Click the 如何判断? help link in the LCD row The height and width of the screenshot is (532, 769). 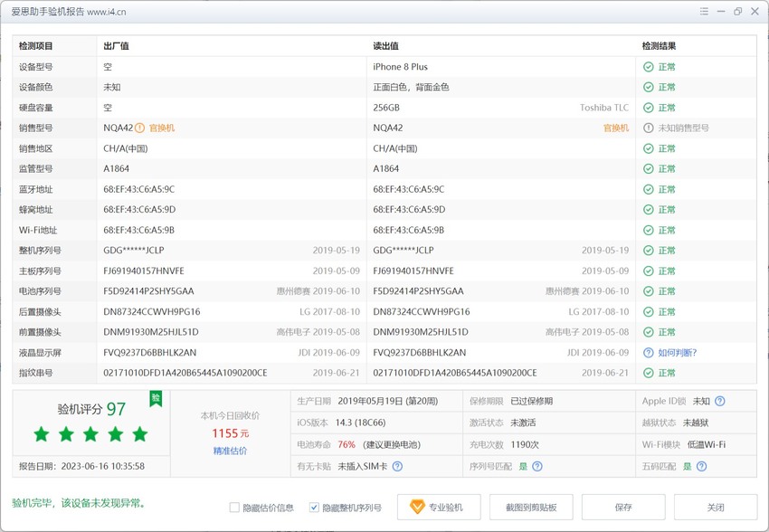click(678, 353)
